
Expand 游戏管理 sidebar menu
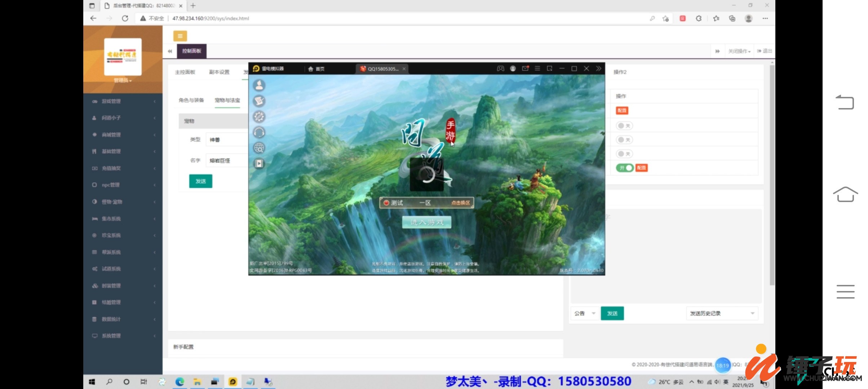(x=123, y=101)
